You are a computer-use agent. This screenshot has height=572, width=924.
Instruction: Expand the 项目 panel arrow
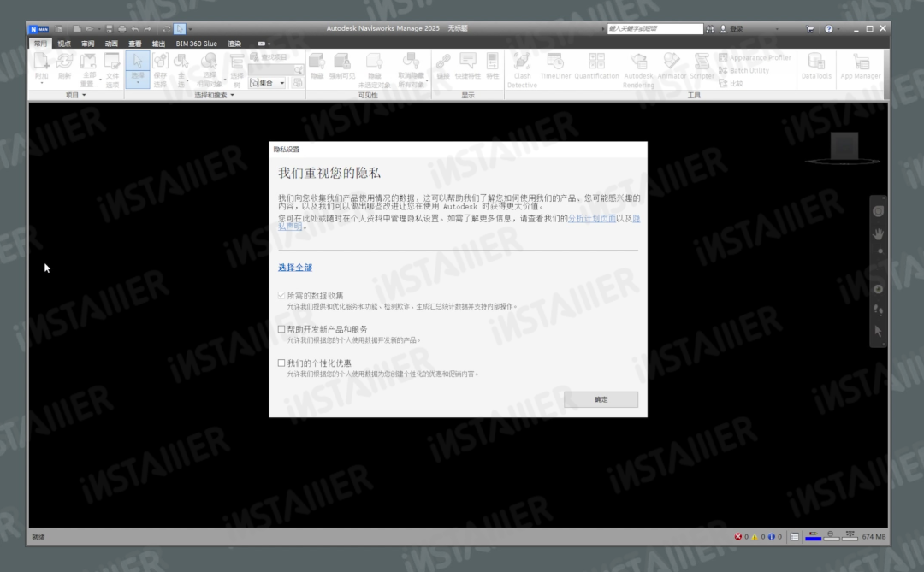coord(84,95)
